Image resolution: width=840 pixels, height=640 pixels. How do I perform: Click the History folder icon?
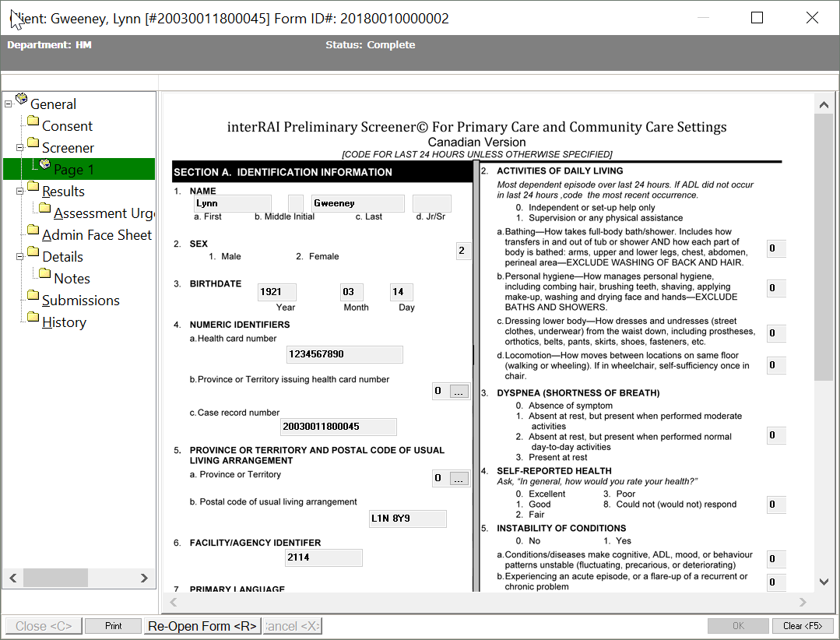point(33,317)
